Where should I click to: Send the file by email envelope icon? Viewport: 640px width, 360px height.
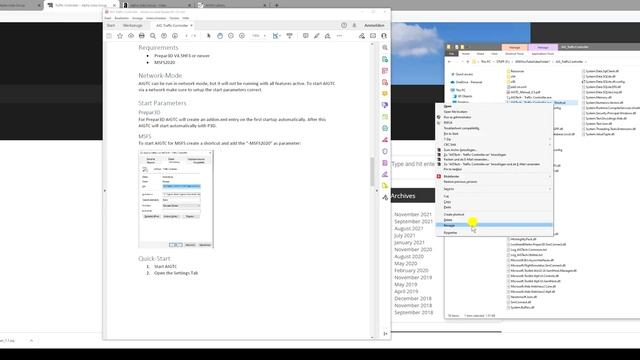pos(373,36)
